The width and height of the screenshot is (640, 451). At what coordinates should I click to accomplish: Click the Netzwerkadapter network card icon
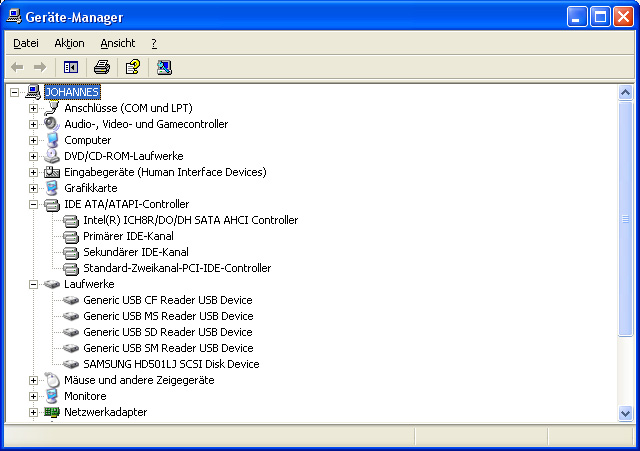coord(52,412)
